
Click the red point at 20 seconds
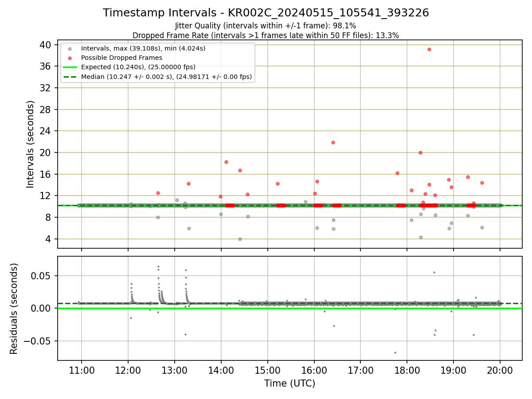point(420,153)
